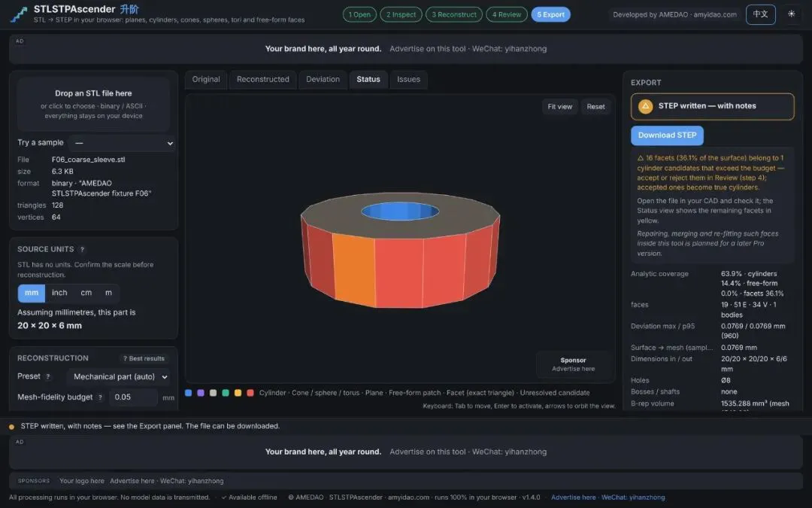
Task: Click the file name F06_coarse_sleeve.stl
Action: pyautogui.click(x=89, y=160)
